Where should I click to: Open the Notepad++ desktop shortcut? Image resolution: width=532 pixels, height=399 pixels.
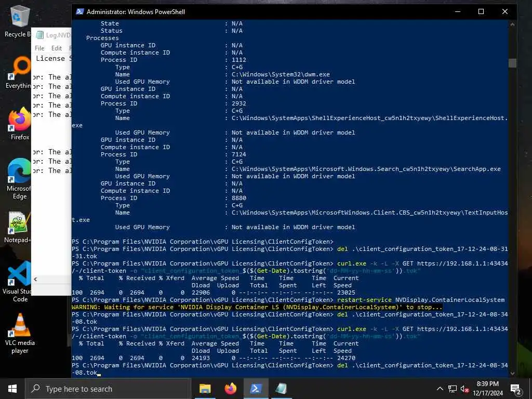coord(19,227)
